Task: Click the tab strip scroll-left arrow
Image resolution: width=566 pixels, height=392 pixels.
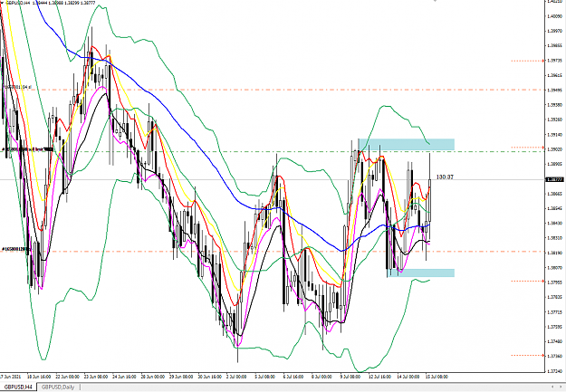Action: point(553,387)
